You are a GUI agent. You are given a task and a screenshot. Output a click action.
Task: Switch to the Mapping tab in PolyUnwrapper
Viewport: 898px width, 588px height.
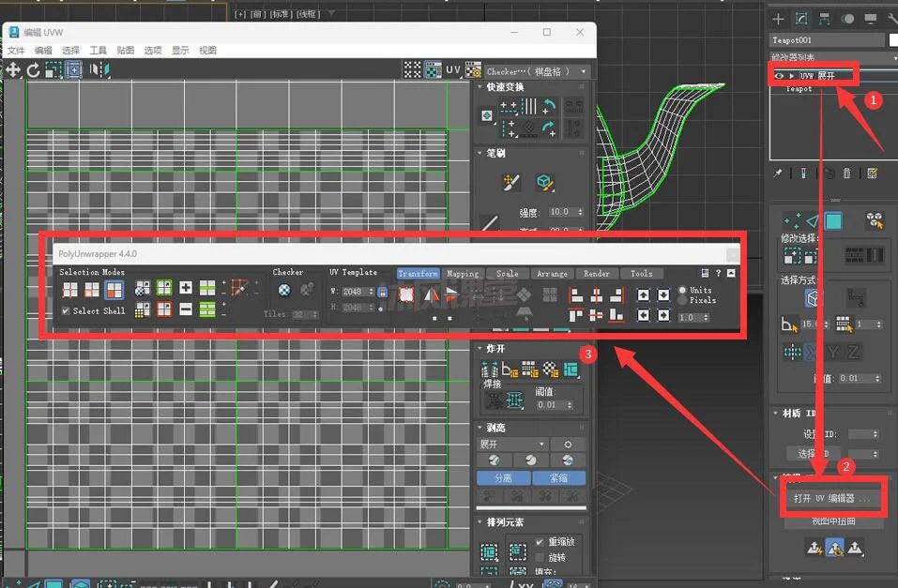tap(463, 274)
